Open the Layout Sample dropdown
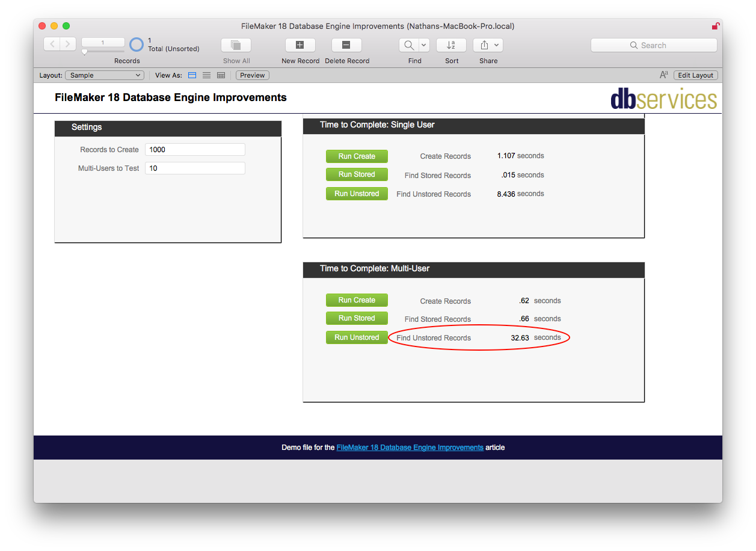The width and height of the screenshot is (756, 551). pos(105,75)
